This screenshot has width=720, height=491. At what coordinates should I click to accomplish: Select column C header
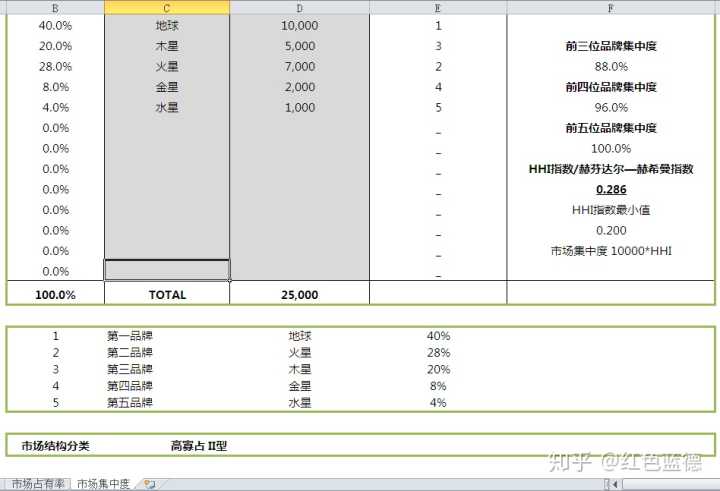click(167, 7)
